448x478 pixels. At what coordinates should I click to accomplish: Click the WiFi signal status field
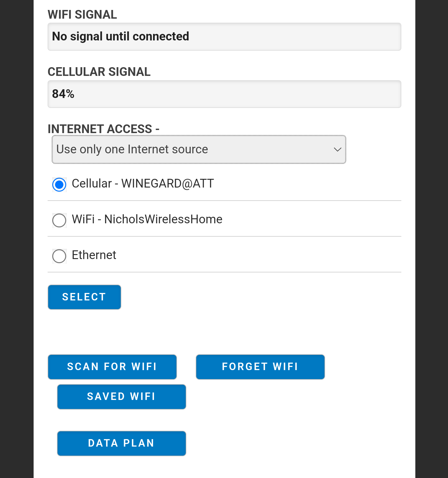[x=224, y=37]
